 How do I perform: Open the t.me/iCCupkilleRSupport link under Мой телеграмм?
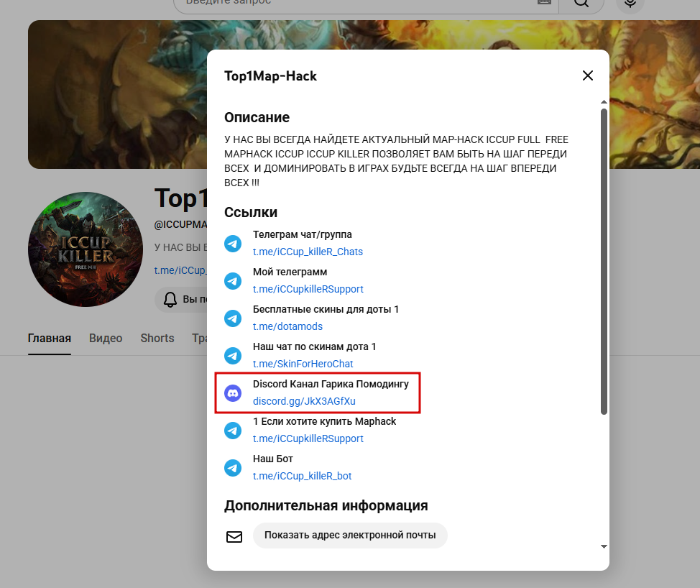coord(308,289)
